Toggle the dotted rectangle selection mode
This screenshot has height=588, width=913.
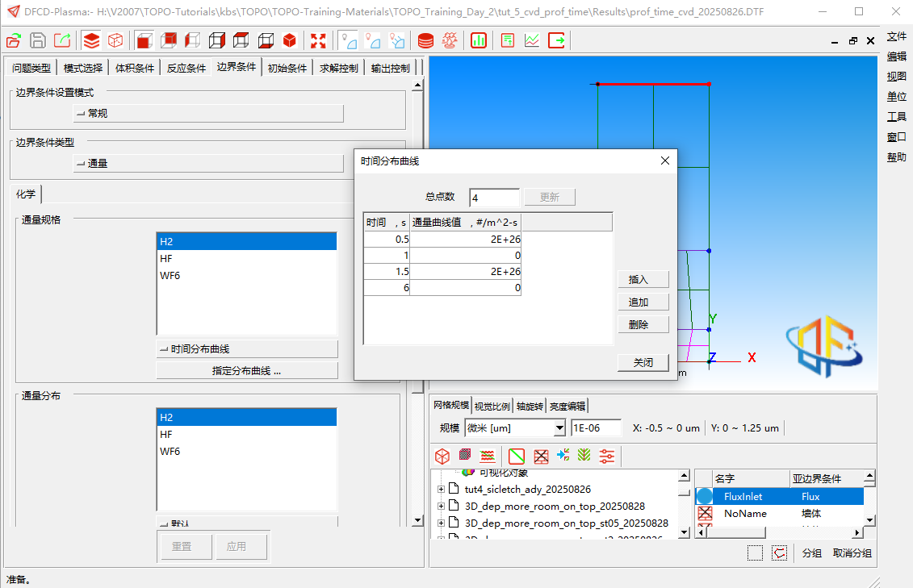[x=755, y=553]
